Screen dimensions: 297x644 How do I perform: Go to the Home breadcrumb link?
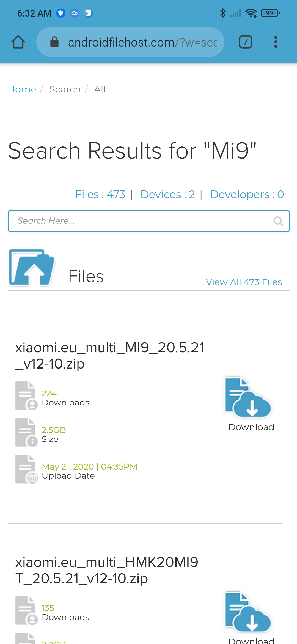pyautogui.click(x=22, y=89)
